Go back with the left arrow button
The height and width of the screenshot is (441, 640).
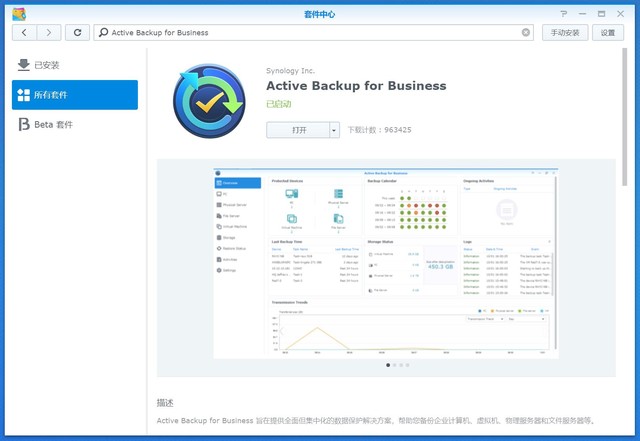coord(24,33)
